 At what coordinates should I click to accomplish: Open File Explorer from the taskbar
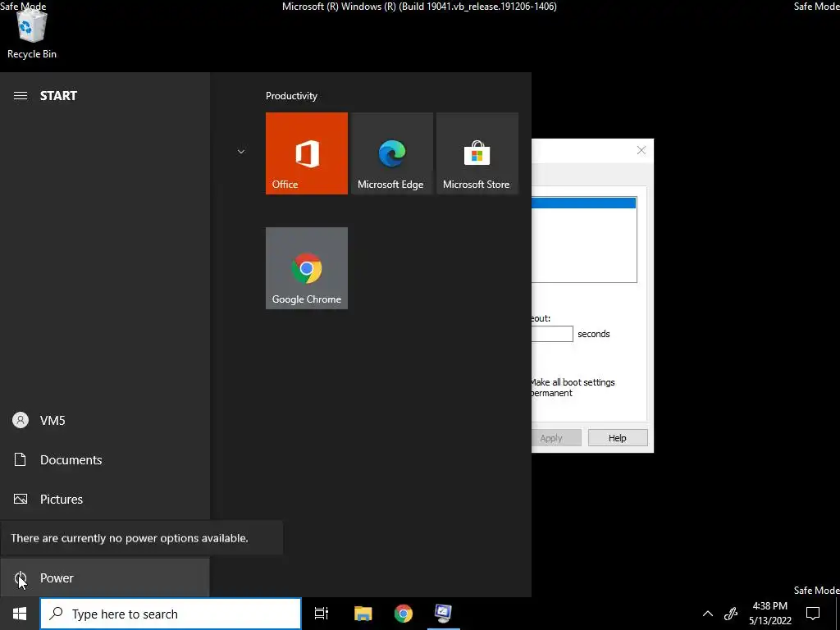[x=363, y=614]
